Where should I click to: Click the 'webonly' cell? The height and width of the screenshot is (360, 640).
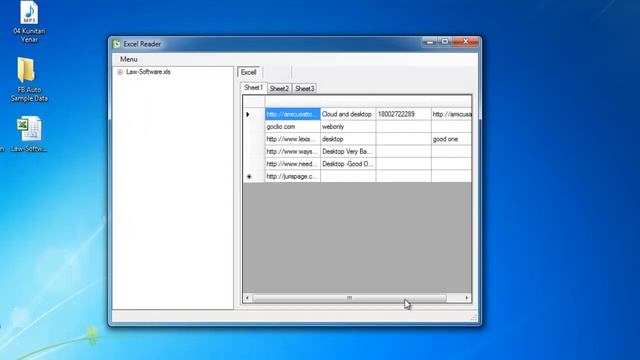click(x=348, y=127)
